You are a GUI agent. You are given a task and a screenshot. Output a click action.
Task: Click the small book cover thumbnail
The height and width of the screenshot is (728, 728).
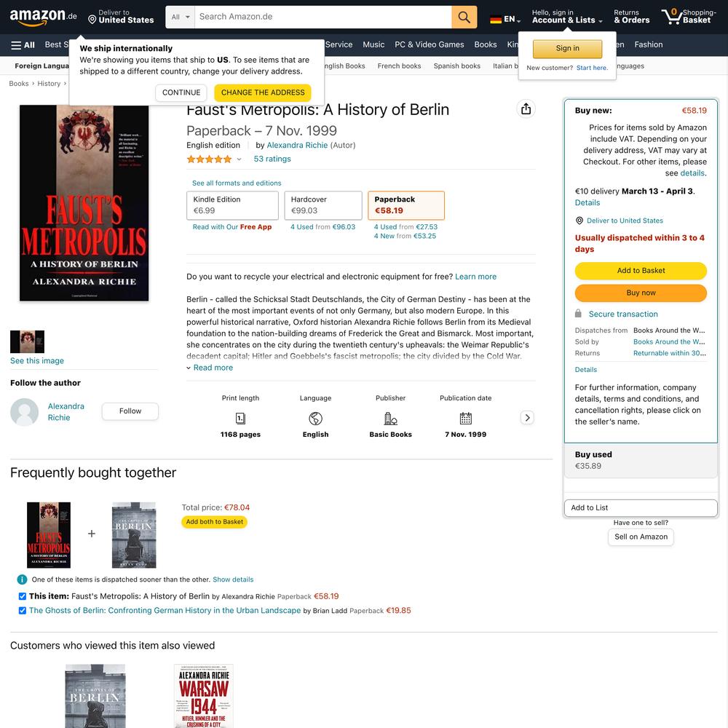tap(28, 341)
